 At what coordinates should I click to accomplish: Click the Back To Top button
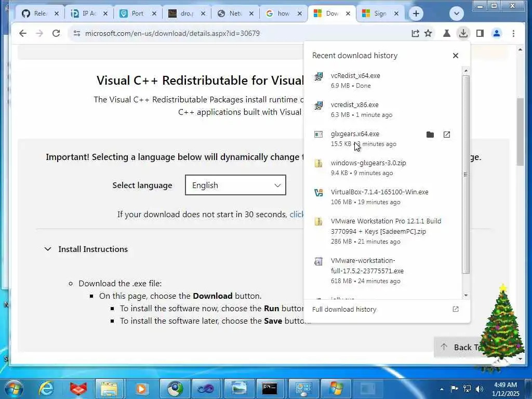460,347
